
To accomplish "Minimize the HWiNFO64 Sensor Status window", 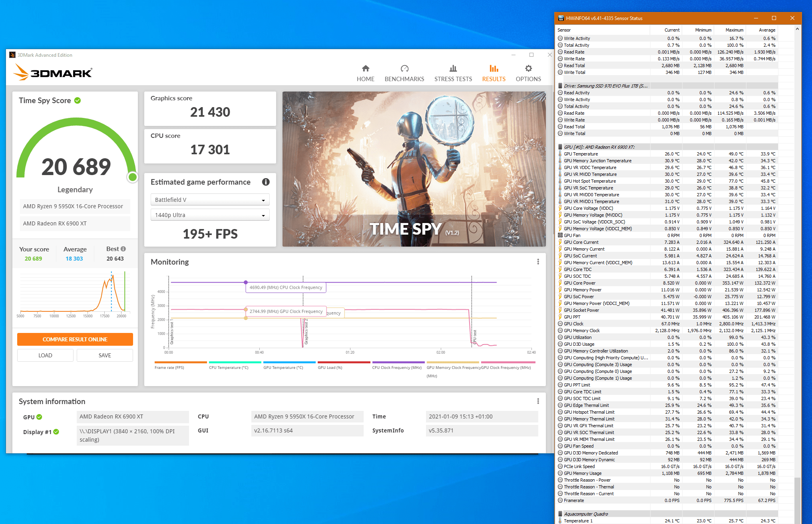I will point(756,18).
